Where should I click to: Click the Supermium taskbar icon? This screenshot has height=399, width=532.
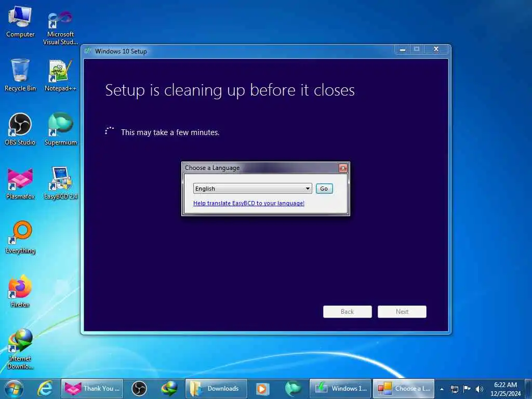click(293, 389)
